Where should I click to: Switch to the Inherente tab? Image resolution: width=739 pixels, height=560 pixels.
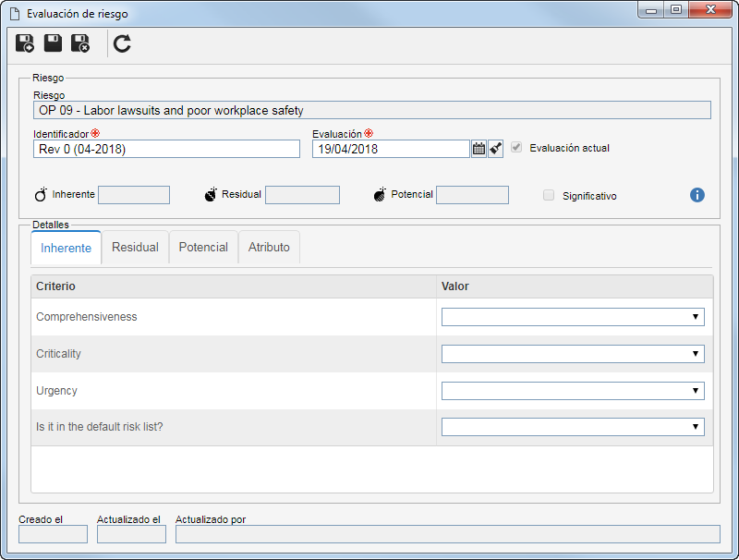tap(66, 248)
